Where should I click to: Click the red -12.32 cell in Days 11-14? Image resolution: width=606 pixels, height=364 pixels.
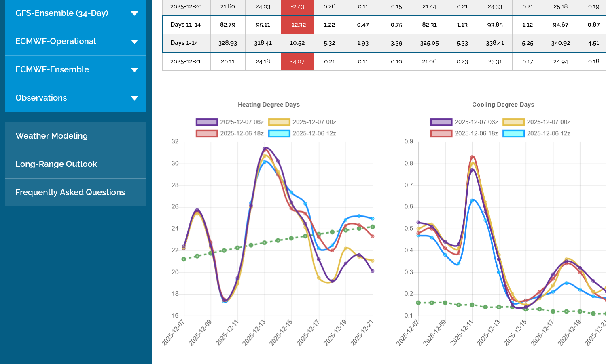click(297, 25)
